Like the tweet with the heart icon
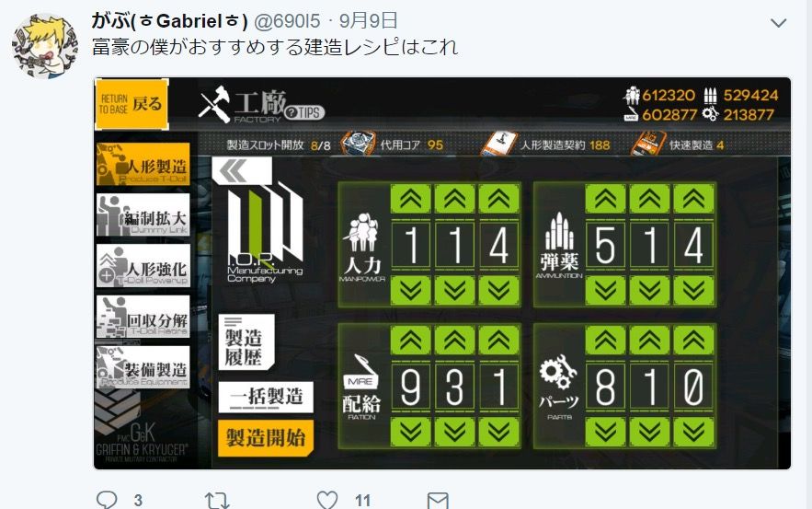Viewport: 812px width, 509px height. click(327, 500)
